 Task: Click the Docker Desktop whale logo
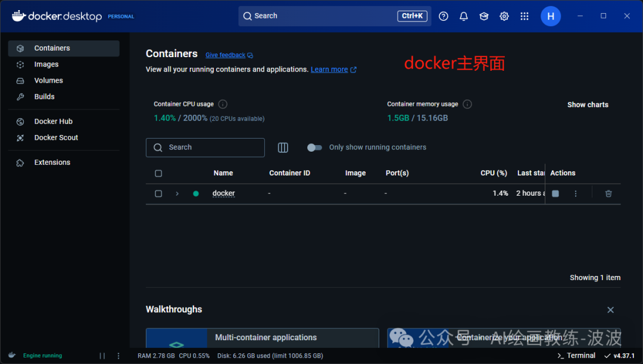point(18,16)
